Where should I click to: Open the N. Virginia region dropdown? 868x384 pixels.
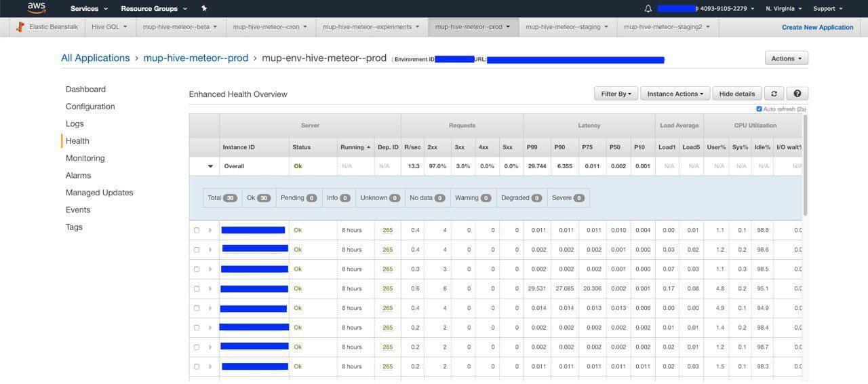coord(783,9)
